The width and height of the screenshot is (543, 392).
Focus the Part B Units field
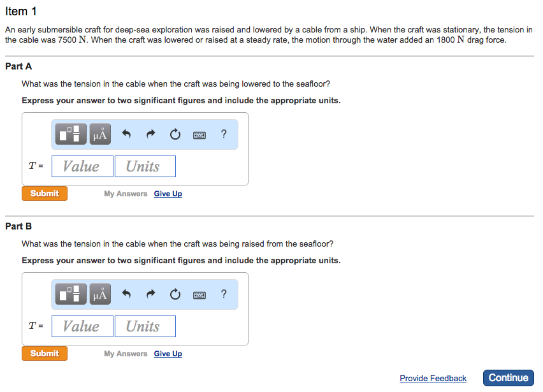pyautogui.click(x=145, y=326)
